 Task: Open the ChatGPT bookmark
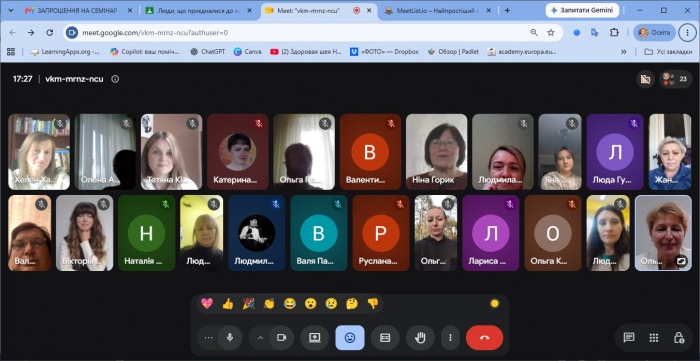click(208, 52)
